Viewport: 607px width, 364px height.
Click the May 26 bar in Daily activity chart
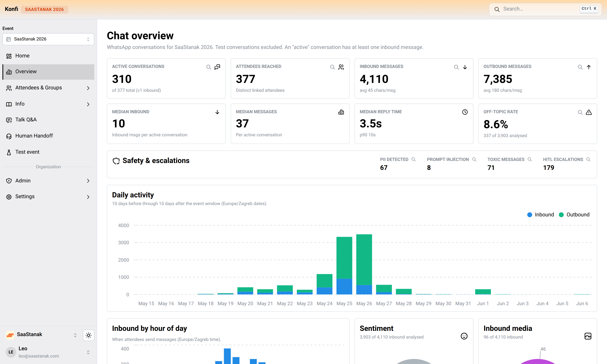[364, 265]
